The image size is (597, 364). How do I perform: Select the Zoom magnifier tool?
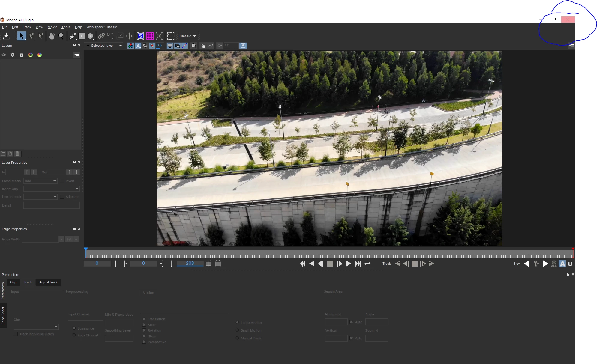pyautogui.click(x=61, y=36)
